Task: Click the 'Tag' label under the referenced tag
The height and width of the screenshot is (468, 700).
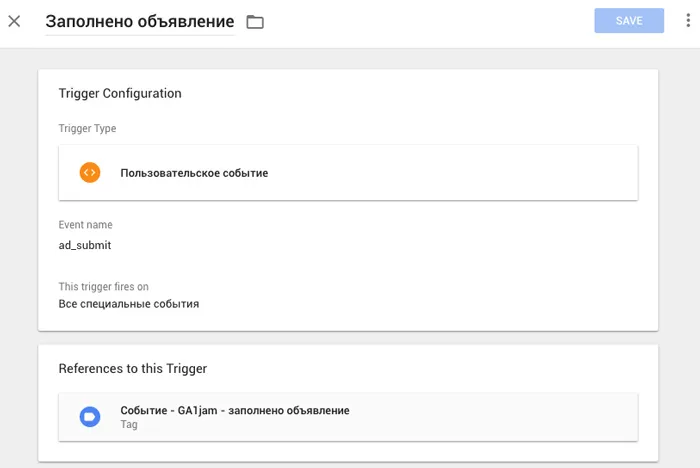Action: pyautogui.click(x=129, y=424)
